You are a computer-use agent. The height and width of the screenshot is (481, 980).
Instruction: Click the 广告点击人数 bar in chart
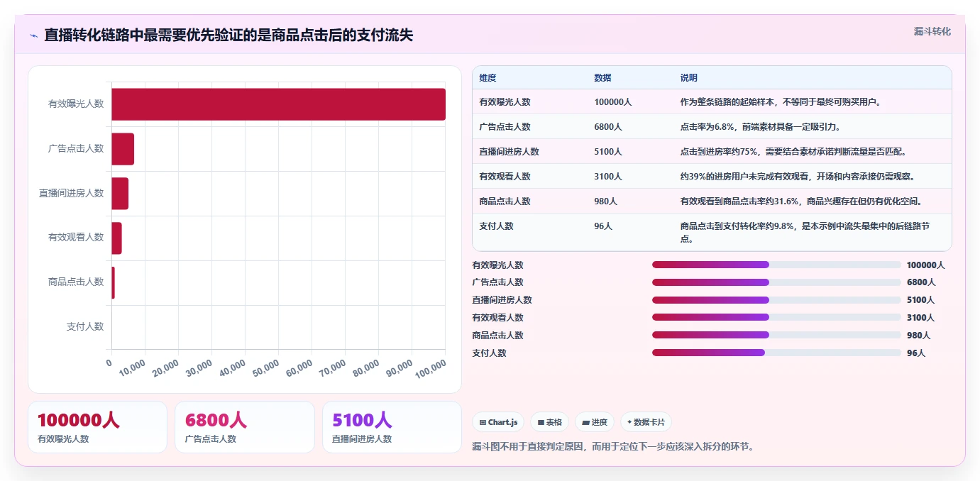click(123, 149)
